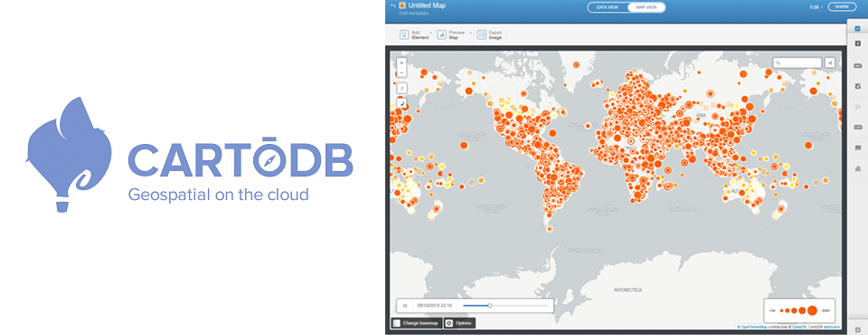This screenshot has width=868, height=335.
Task: Zoom out with the map minus button
Action: (401, 73)
